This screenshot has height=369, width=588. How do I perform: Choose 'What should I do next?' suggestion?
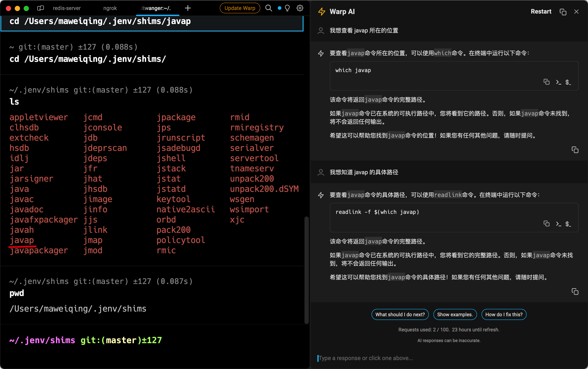(x=400, y=314)
